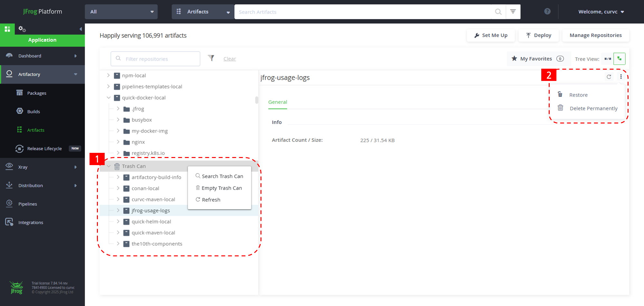
Task: Click the Clear filter link
Action: 230,59
